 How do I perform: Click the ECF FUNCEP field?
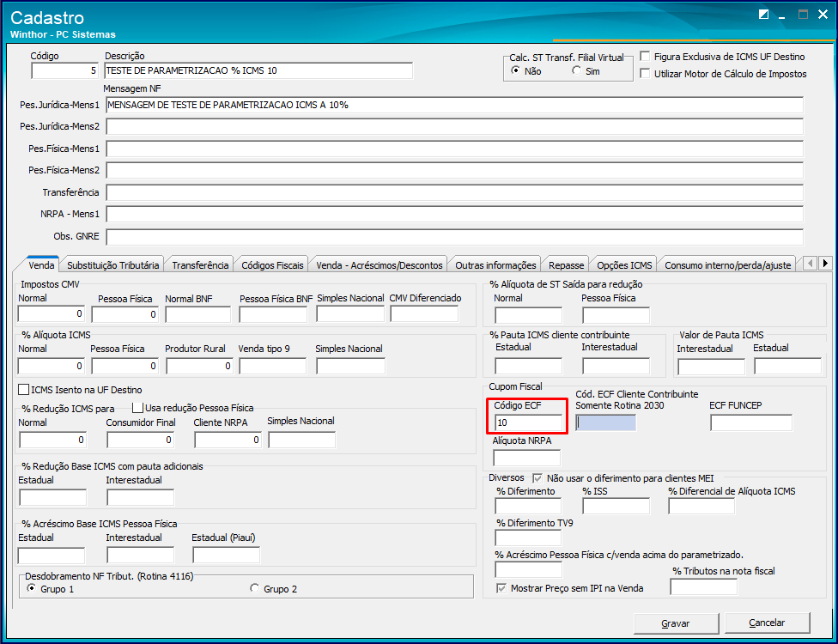pos(751,422)
